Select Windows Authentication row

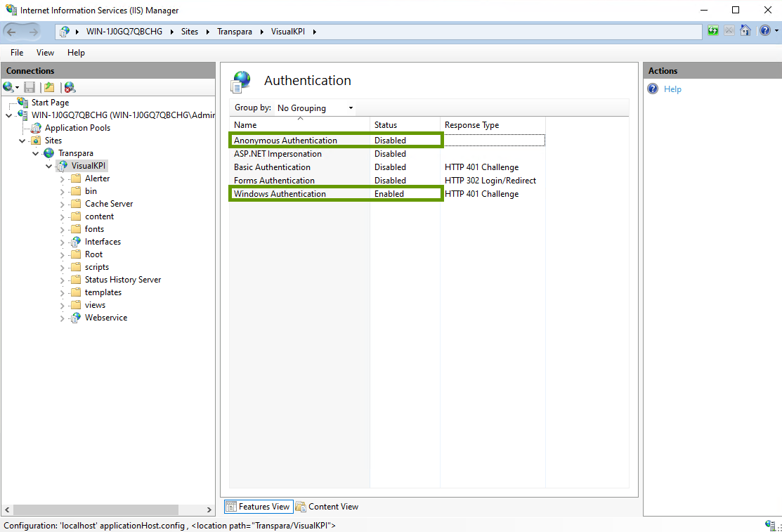pos(280,194)
